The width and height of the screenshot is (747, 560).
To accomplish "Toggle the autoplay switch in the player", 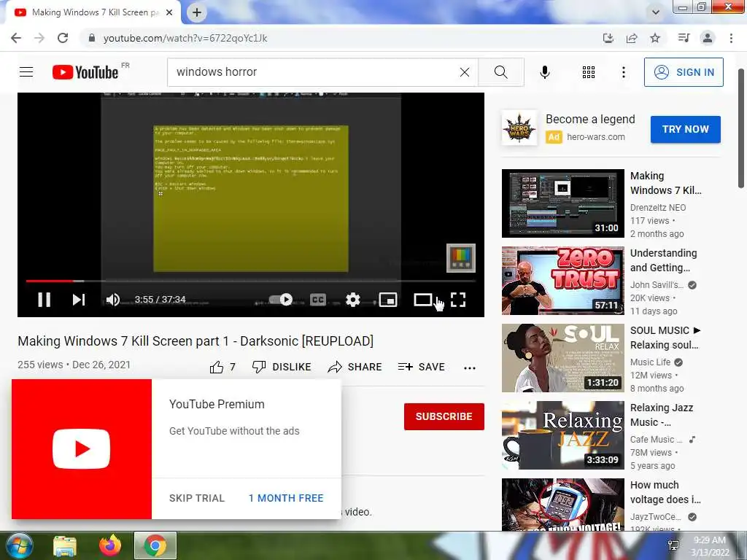I will click(x=281, y=300).
